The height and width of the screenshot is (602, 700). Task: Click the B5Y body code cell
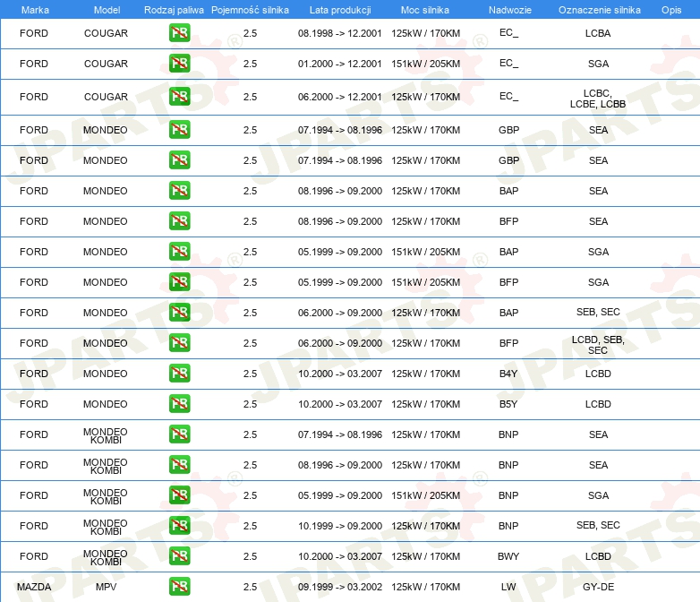pos(508,404)
